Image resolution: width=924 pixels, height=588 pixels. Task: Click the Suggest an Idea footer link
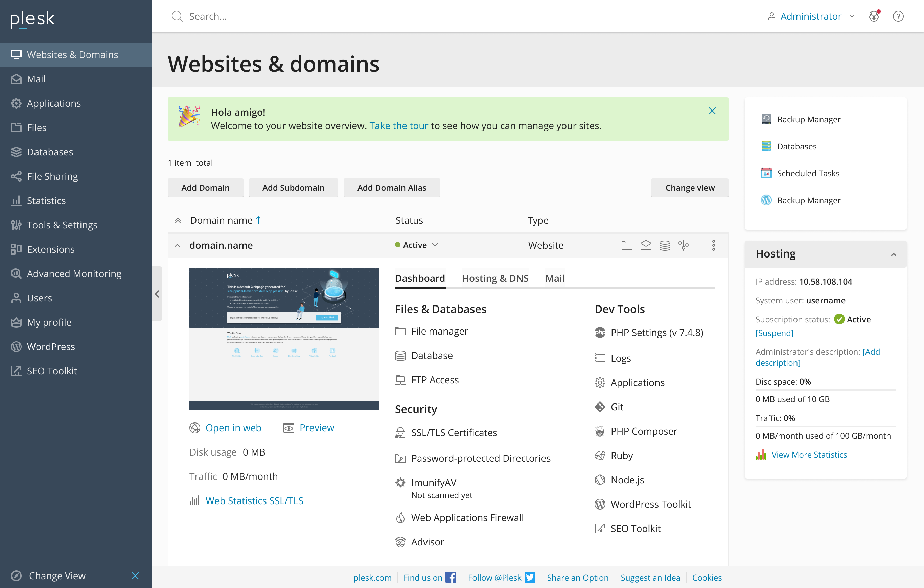tap(650, 577)
